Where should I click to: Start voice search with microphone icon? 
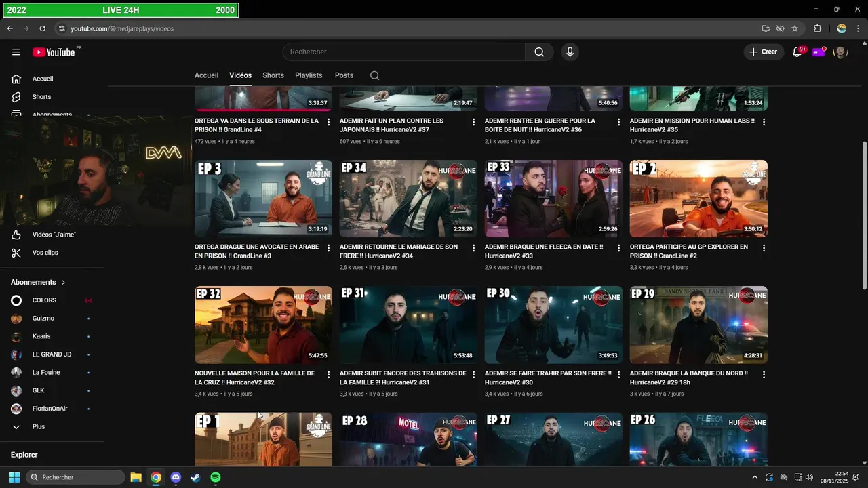click(x=570, y=52)
